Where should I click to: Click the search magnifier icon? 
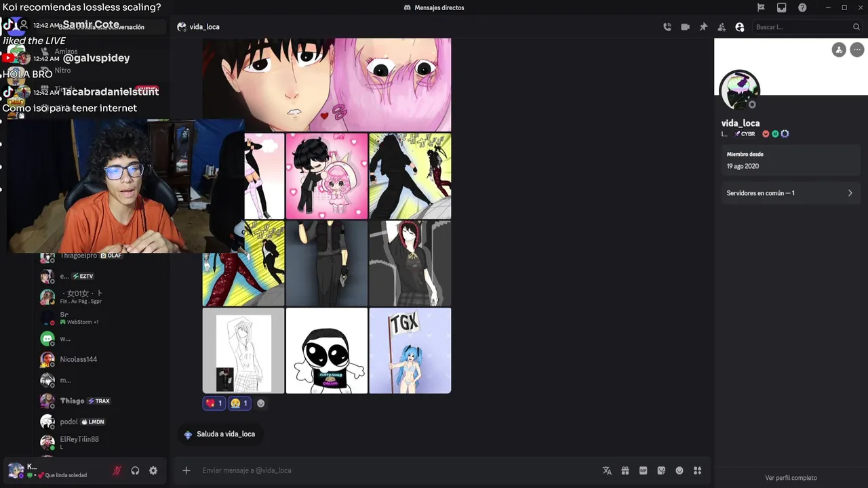[x=856, y=27]
